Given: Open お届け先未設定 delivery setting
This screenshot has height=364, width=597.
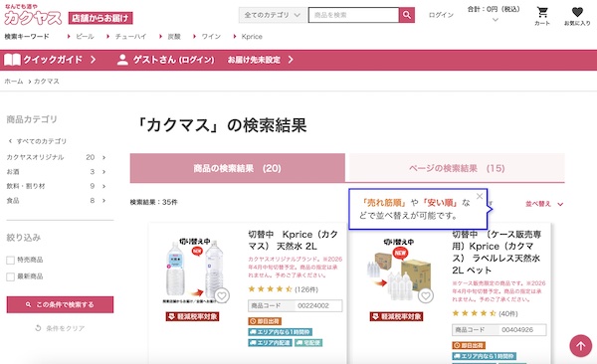Looking at the screenshot, I should (261, 60).
